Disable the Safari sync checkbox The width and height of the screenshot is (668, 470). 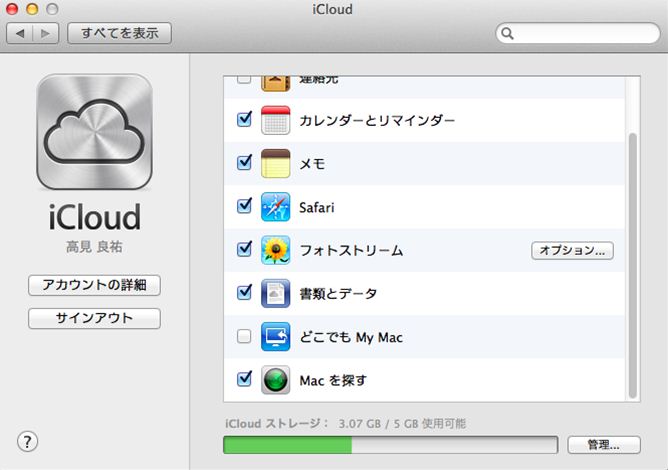[244, 207]
